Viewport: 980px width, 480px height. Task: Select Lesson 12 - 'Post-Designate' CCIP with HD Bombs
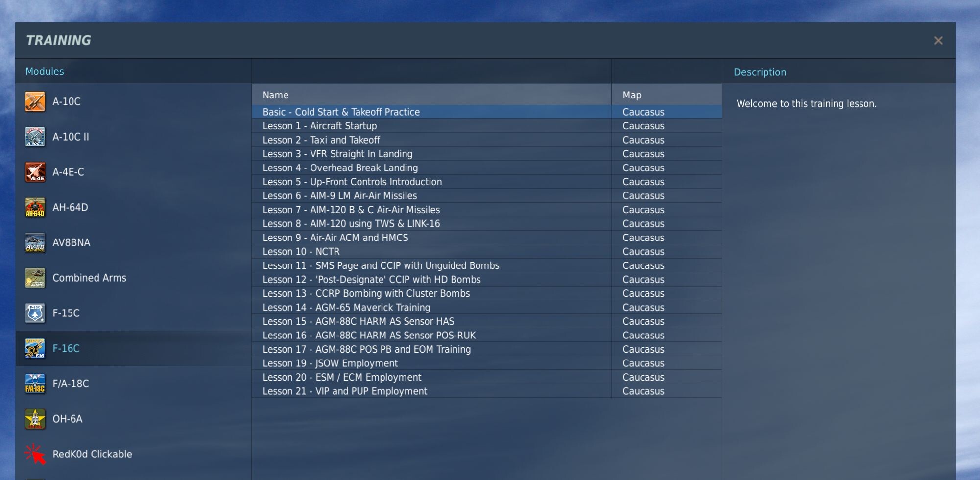431,280
